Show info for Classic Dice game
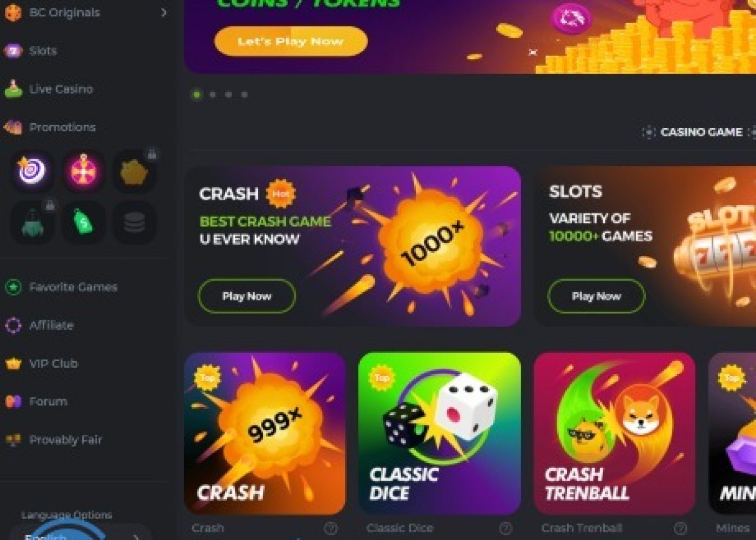The height and width of the screenshot is (540, 756). [505, 528]
